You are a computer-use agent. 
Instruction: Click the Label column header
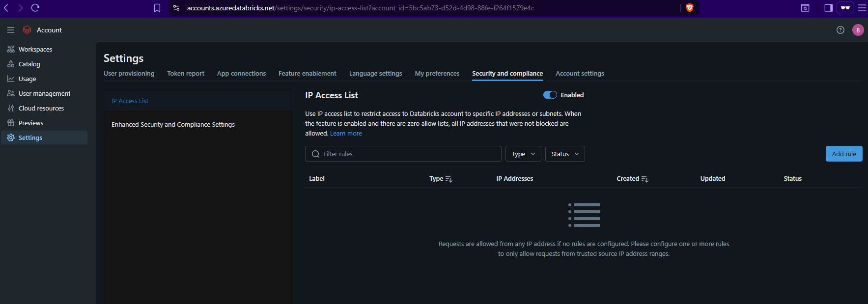(317, 178)
